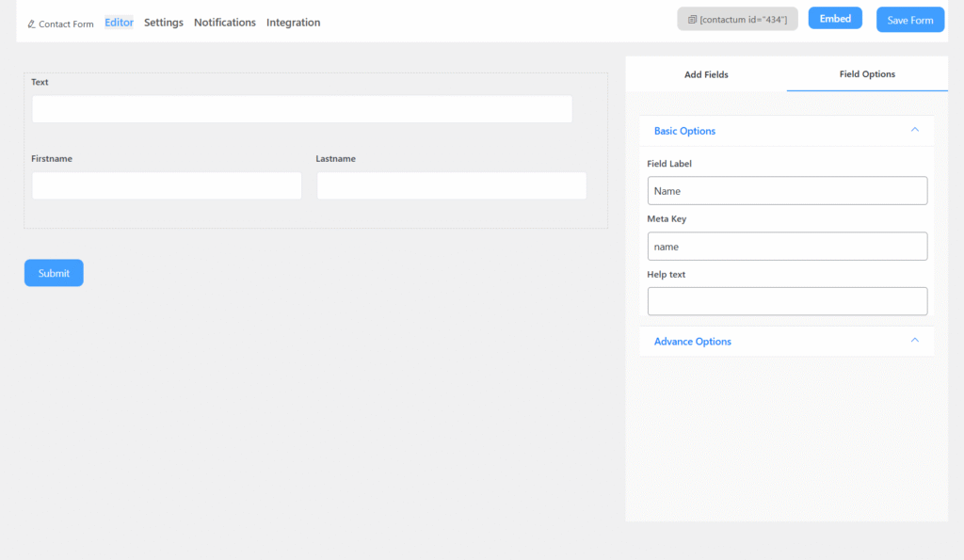
Task: Click the blue Submit button
Action: (x=54, y=273)
